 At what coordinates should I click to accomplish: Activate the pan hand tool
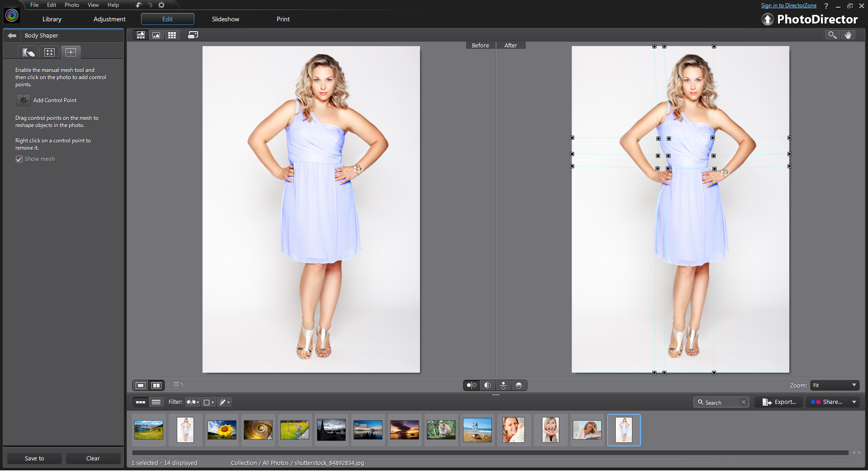point(848,35)
